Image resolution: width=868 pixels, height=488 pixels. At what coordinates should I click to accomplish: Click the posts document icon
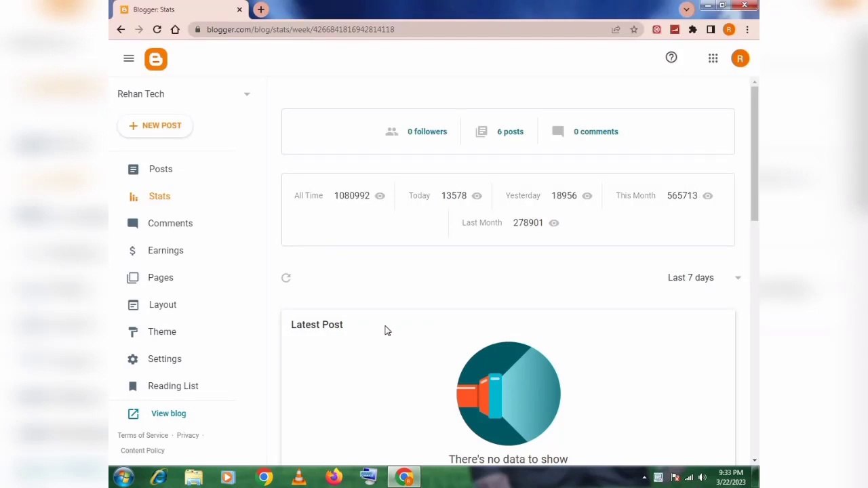pos(481,131)
